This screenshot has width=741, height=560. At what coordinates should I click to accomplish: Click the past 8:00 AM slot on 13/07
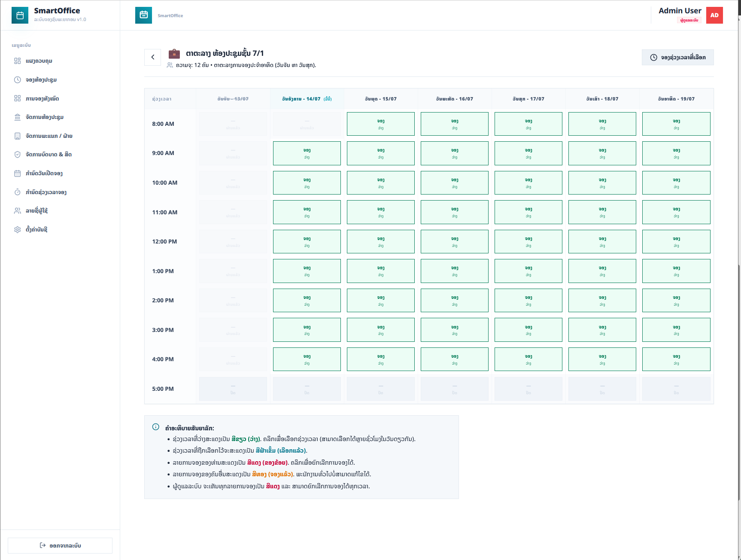[233, 124]
